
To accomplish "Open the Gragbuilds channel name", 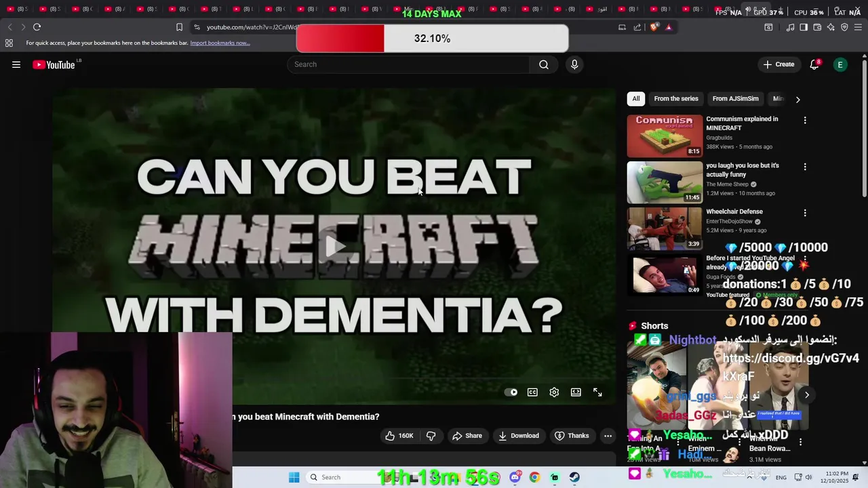I will point(719,138).
